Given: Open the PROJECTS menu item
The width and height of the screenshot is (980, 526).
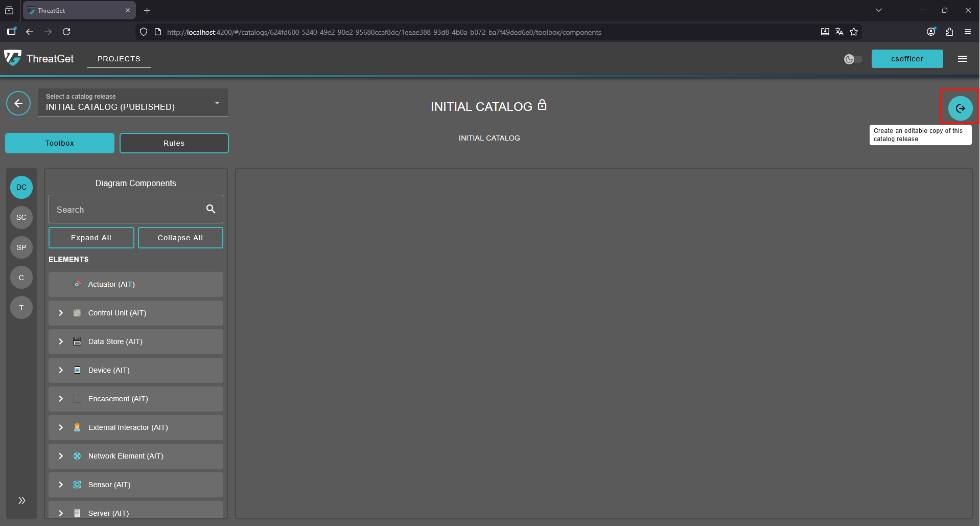Looking at the screenshot, I should 119,59.
